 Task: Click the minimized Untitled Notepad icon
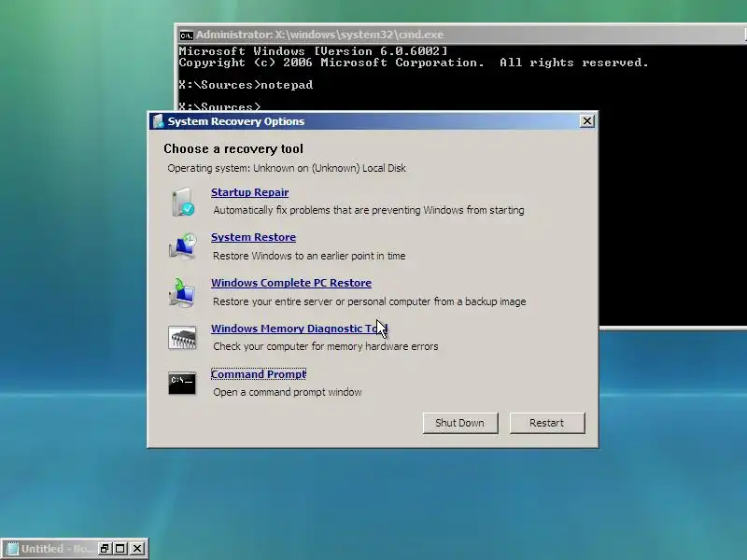tap(12, 549)
